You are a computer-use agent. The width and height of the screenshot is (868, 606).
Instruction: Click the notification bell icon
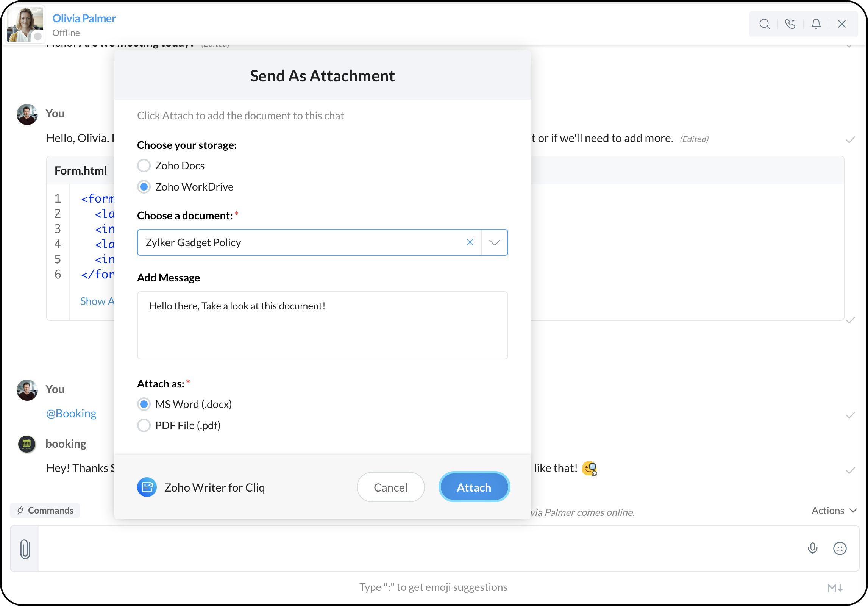(816, 24)
